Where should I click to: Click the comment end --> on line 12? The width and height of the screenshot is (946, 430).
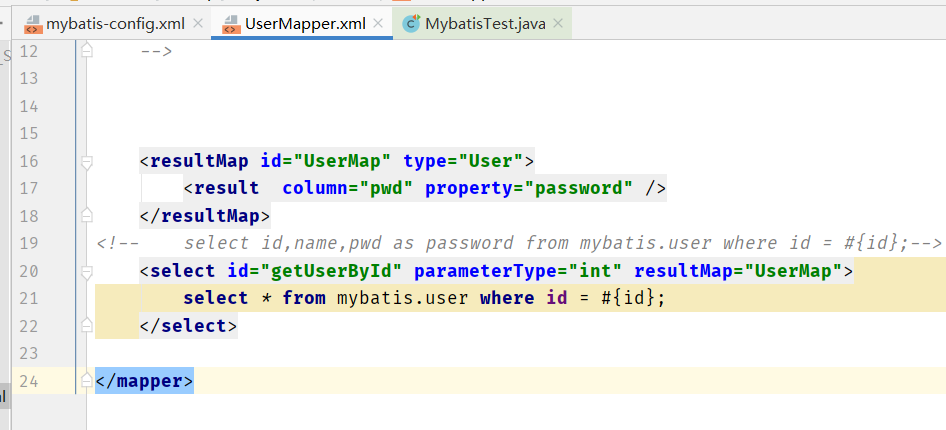(x=156, y=51)
